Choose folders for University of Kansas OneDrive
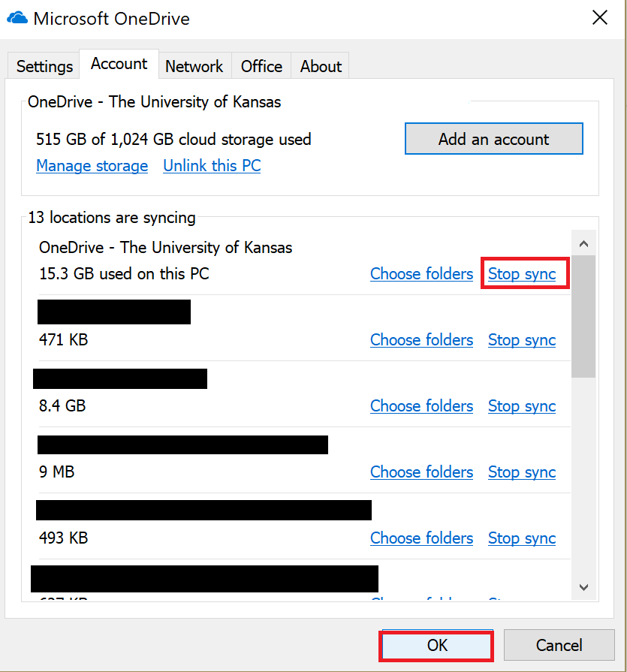Screen dimensions: 627x672 point(421,273)
